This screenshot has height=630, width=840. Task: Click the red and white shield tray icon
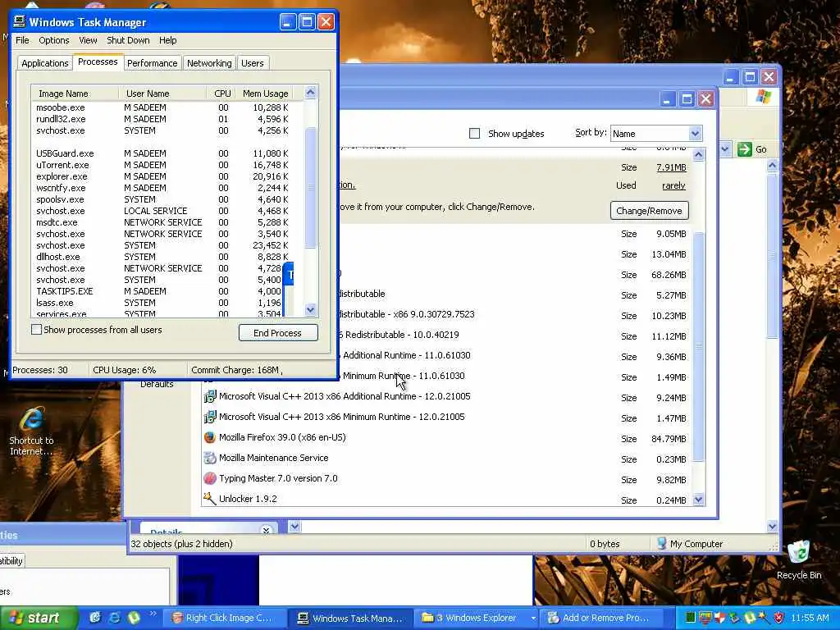719,618
